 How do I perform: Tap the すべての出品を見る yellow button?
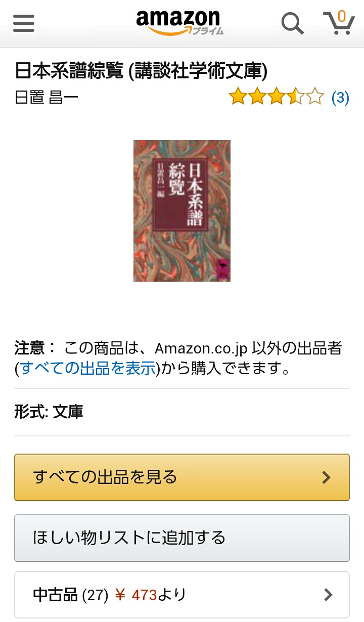pyautogui.click(x=182, y=477)
